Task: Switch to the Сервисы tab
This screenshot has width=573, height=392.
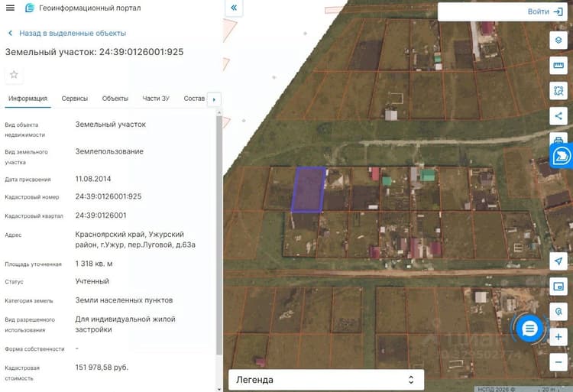Action: pos(75,99)
